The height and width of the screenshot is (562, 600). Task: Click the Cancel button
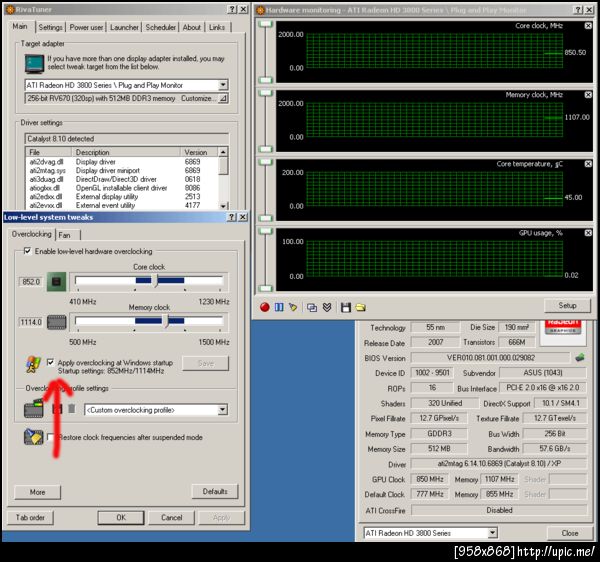tap(171, 518)
